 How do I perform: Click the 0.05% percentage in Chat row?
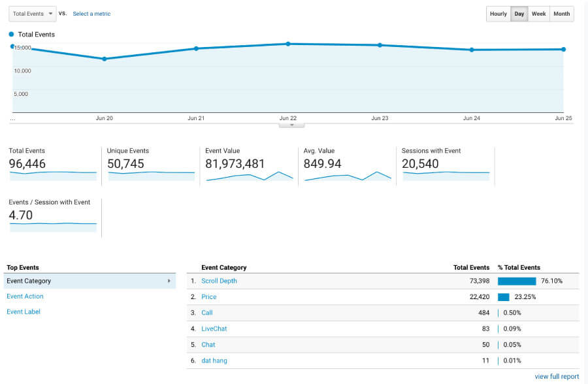pyautogui.click(x=512, y=345)
